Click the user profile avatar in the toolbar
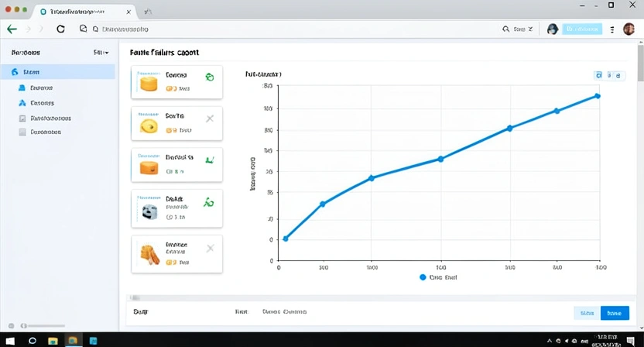Image resolution: width=644 pixels, height=347 pixels. 629,29
